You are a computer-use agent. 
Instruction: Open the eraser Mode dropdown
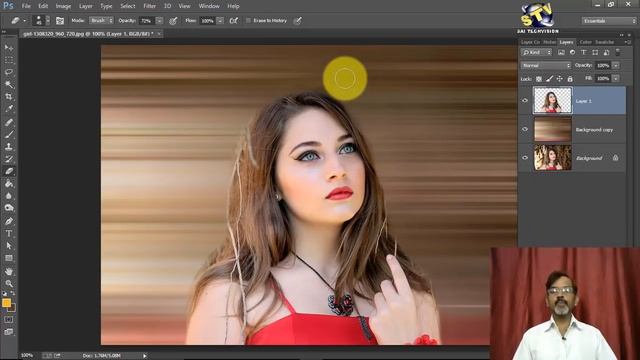101,20
